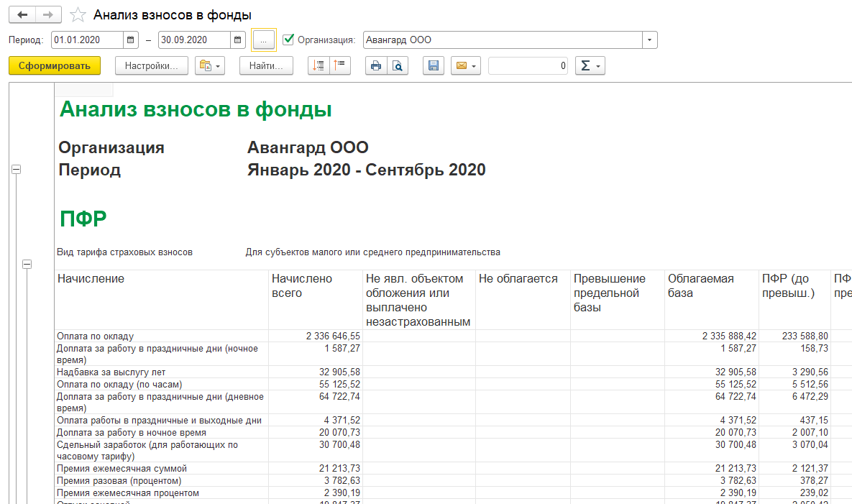Image resolution: width=852 pixels, height=504 pixels.
Task: Select cell value 233 588,80
Action: pyautogui.click(x=805, y=336)
